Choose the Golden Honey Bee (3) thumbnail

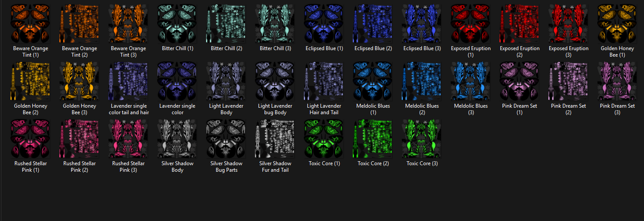click(x=79, y=81)
